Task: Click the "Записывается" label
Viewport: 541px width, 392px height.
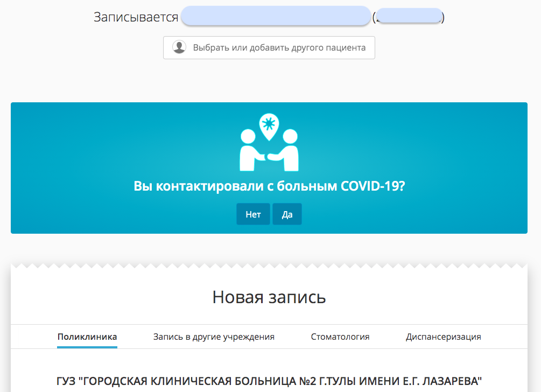Action: [x=136, y=17]
